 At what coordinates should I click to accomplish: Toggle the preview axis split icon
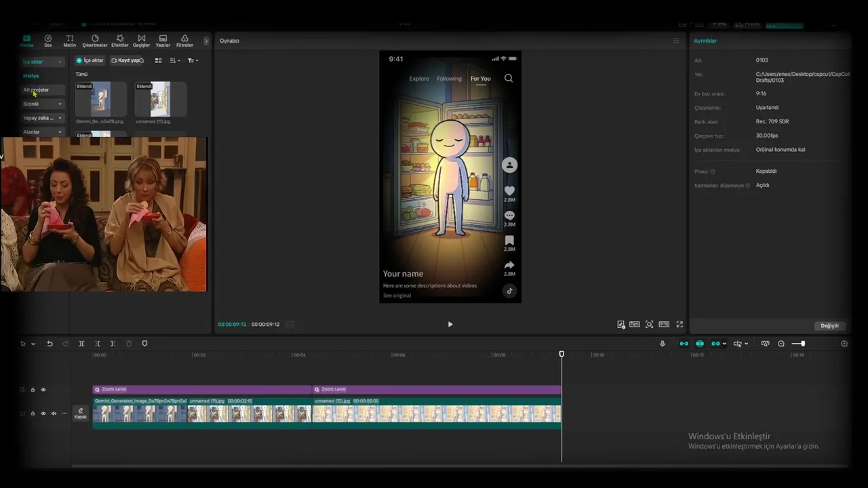click(738, 344)
